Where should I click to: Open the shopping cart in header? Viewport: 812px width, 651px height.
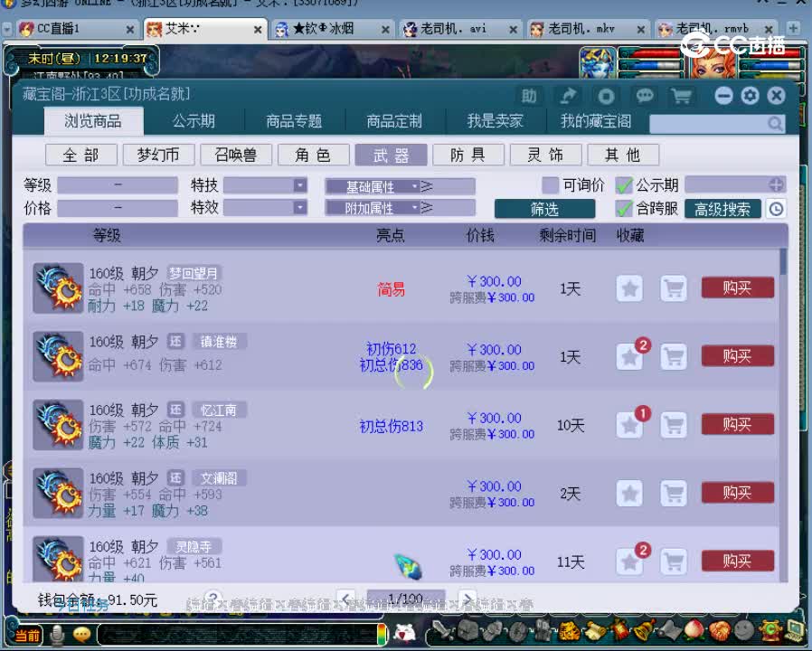point(682,96)
